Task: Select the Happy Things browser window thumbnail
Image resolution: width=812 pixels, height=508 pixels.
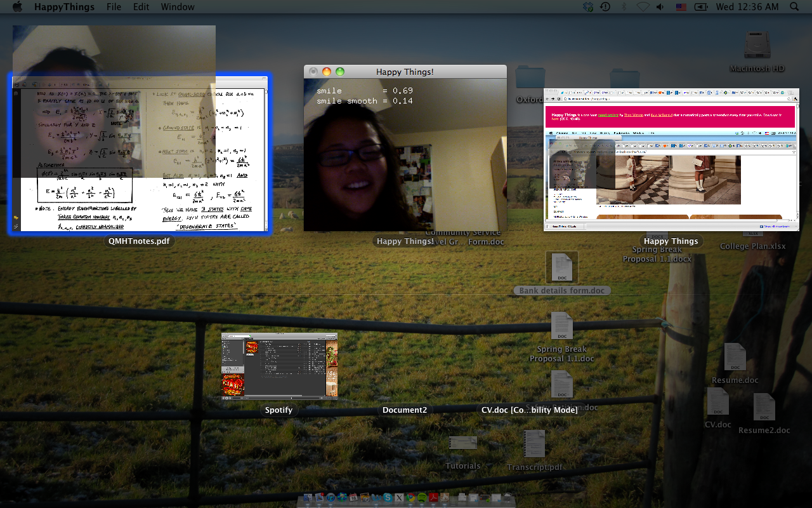Action: tap(671, 159)
